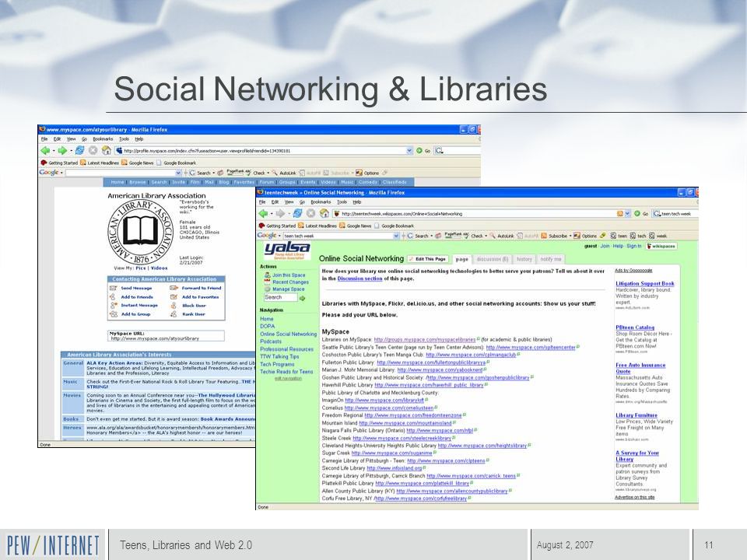The image size is (747, 560).
Task: Click the green Go icon in the MySpace window
Action: 419,150
